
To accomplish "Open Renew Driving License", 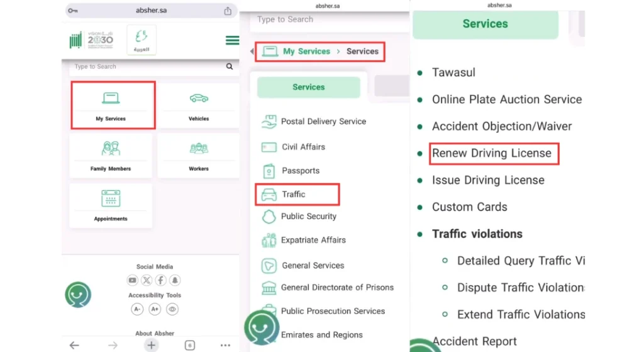I will pyautogui.click(x=494, y=154).
